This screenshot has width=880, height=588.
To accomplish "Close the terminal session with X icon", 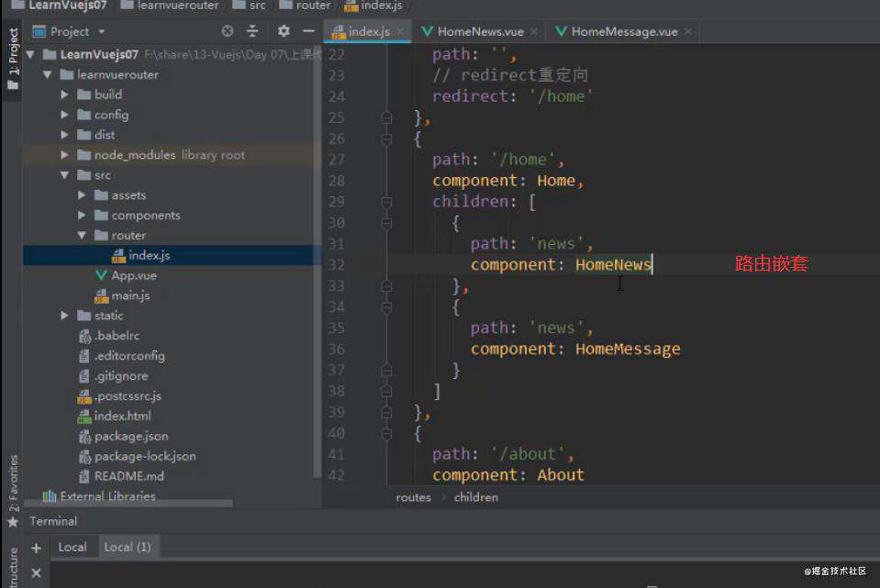I will [x=36, y=572].
